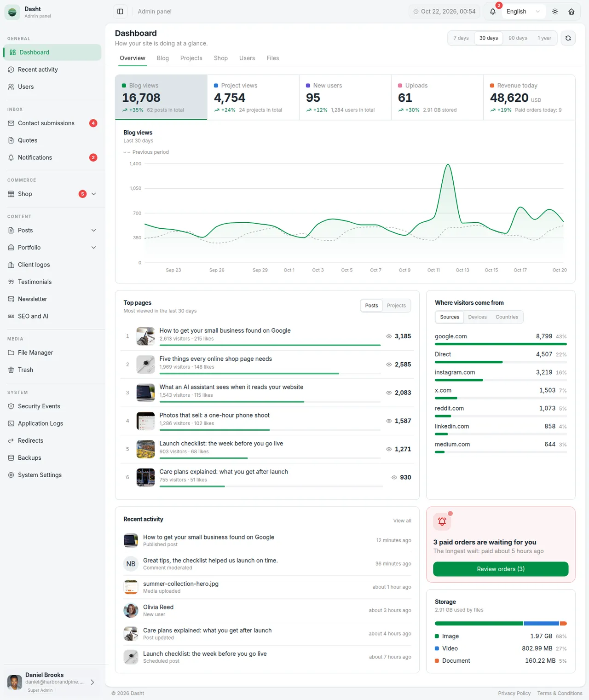Click the Dashboard sidebar item
Screen dimensions: 589x700
pos(52,52)
